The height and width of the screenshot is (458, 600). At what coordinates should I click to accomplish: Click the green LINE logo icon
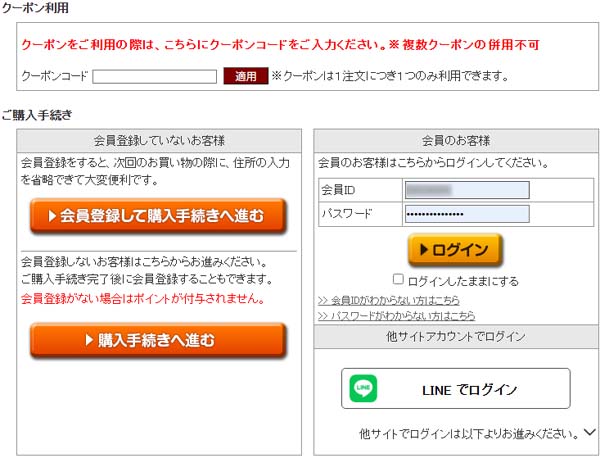point(363,388)
